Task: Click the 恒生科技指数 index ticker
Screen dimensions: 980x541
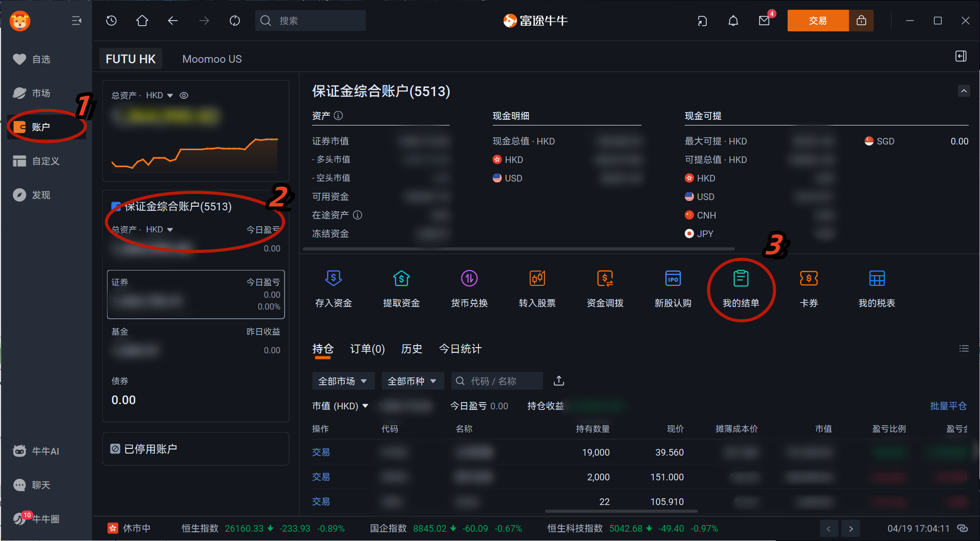Action: [633, 529]
